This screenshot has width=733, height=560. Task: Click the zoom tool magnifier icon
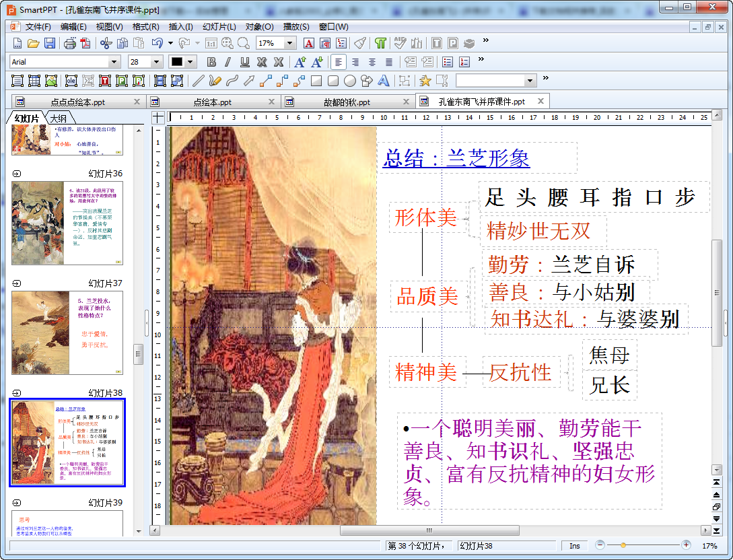(x=244, y=44)
